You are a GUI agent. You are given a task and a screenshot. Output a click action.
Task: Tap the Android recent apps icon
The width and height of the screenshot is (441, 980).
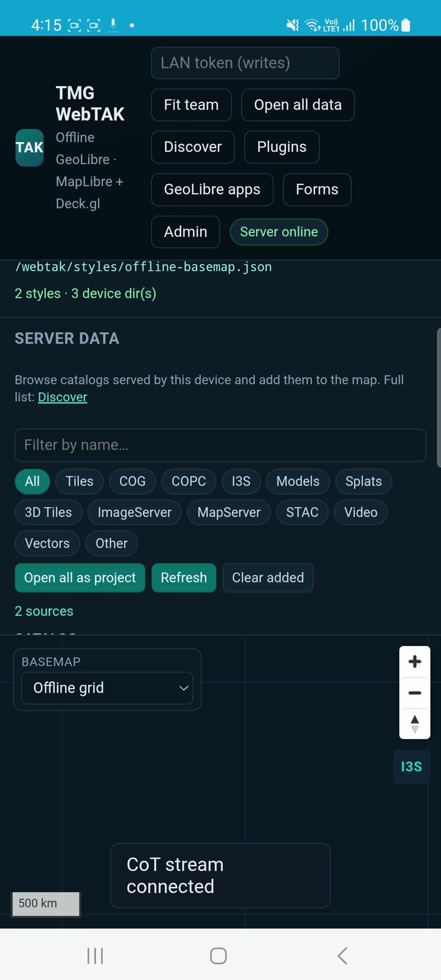95,956
